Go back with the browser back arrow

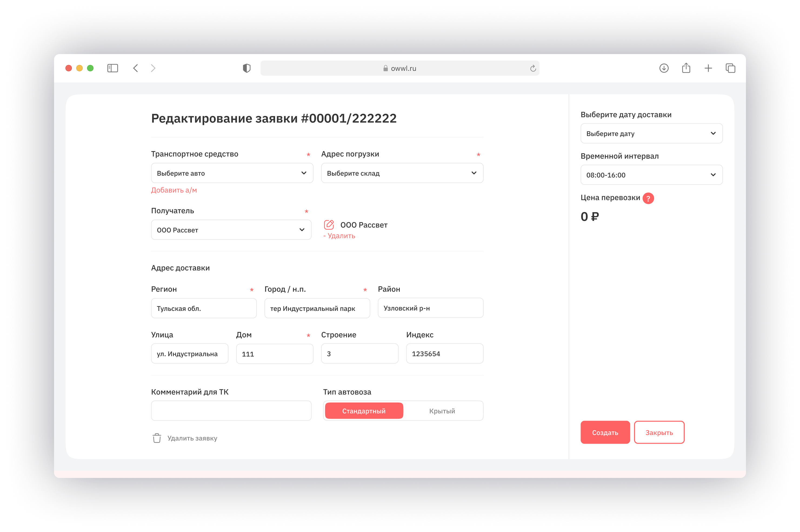(135, 68)
